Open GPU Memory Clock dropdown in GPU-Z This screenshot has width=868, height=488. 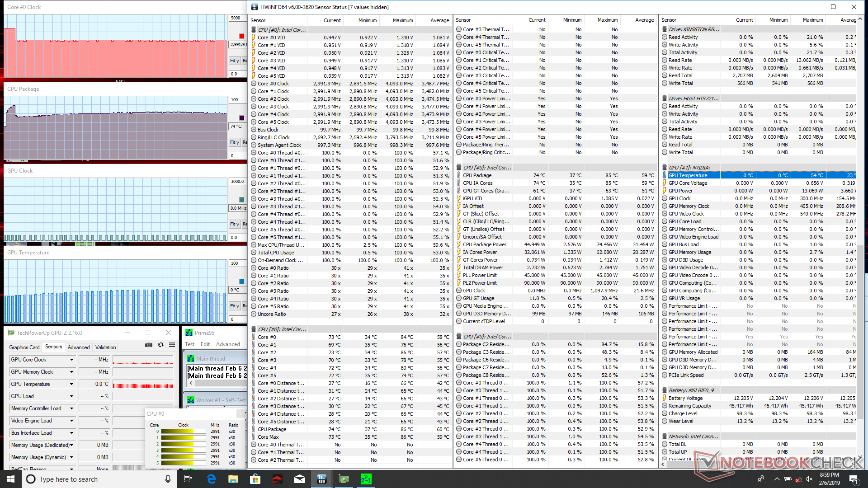pos(71,372)
